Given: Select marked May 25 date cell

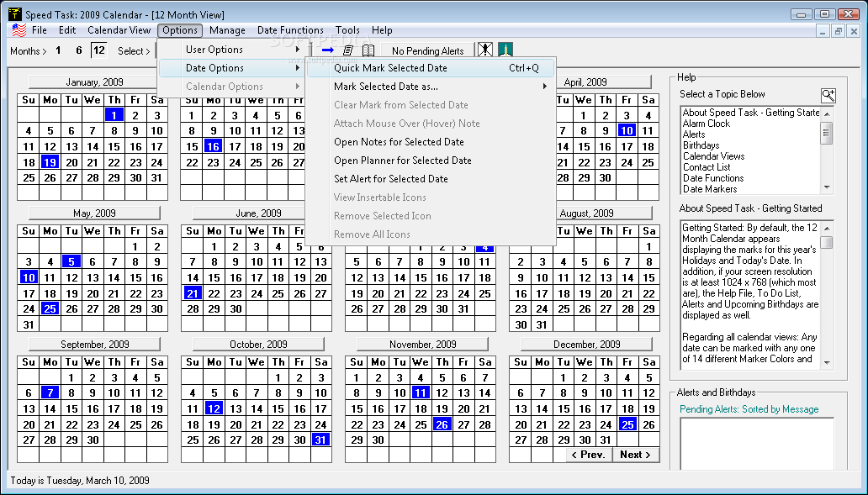Looking at the screenshot, I should pyautogui.click(x=50, y=308).
